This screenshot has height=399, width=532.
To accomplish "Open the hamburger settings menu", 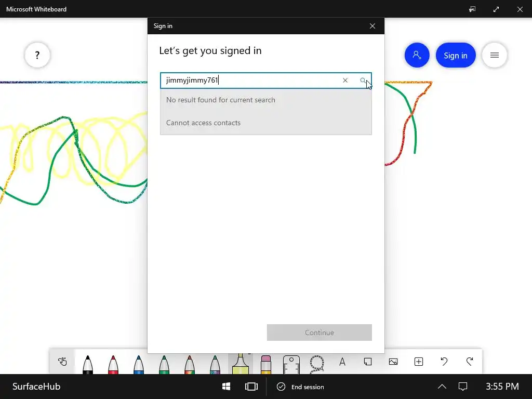I will [495, 55].
